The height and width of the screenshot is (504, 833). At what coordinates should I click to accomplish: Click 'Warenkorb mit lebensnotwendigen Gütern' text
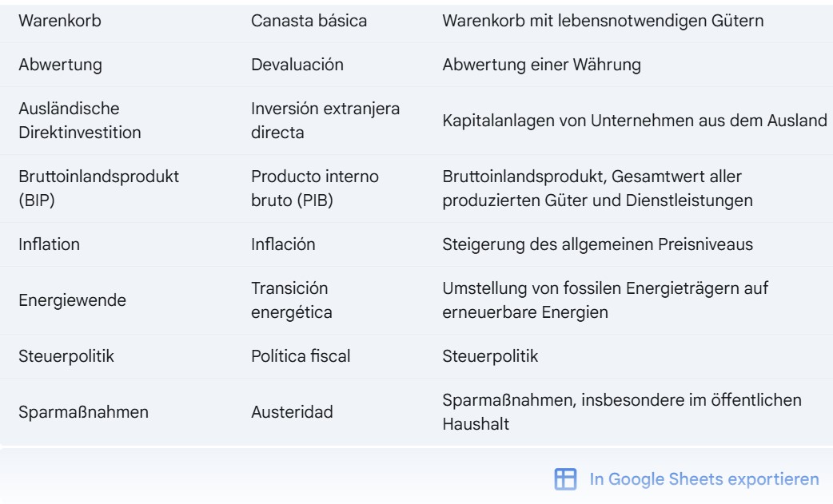pos(603,21)
